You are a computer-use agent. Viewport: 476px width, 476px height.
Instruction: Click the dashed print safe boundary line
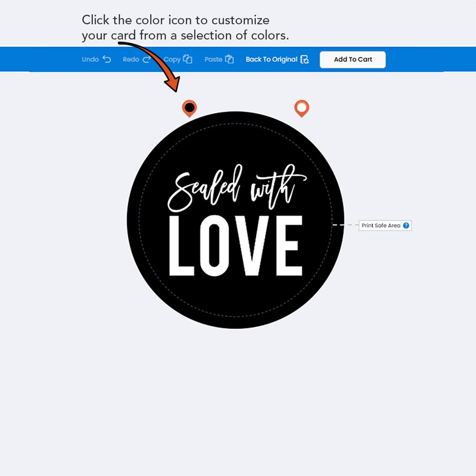click(235, 317)
